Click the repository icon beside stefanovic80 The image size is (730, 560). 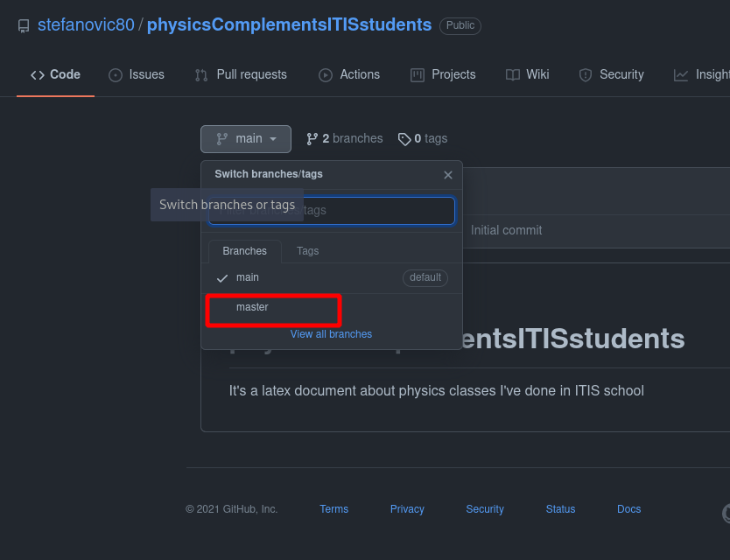pos(24,26)
